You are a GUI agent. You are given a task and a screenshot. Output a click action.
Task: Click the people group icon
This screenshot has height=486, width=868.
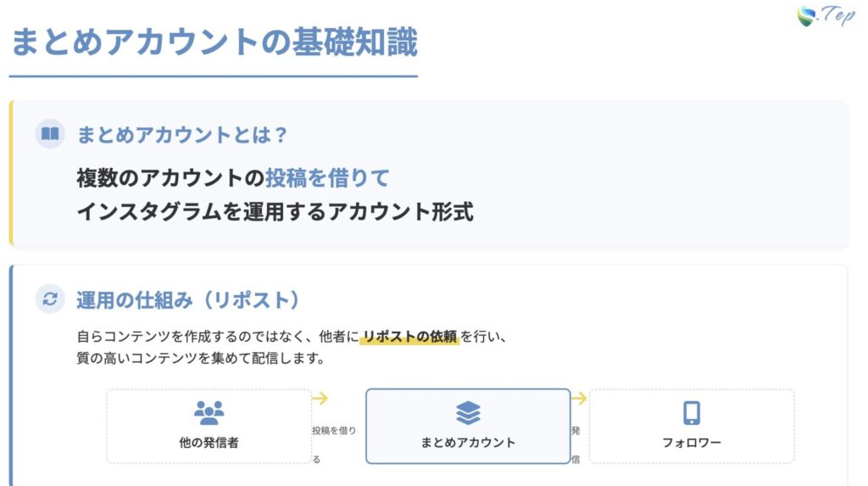[209, 413]
